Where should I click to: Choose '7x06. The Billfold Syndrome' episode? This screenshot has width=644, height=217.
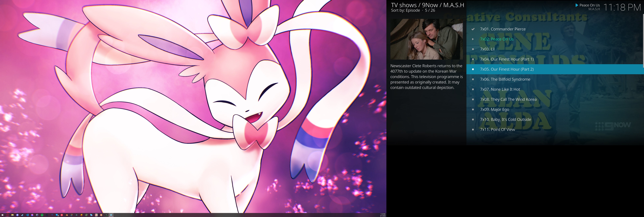point(555,79)
